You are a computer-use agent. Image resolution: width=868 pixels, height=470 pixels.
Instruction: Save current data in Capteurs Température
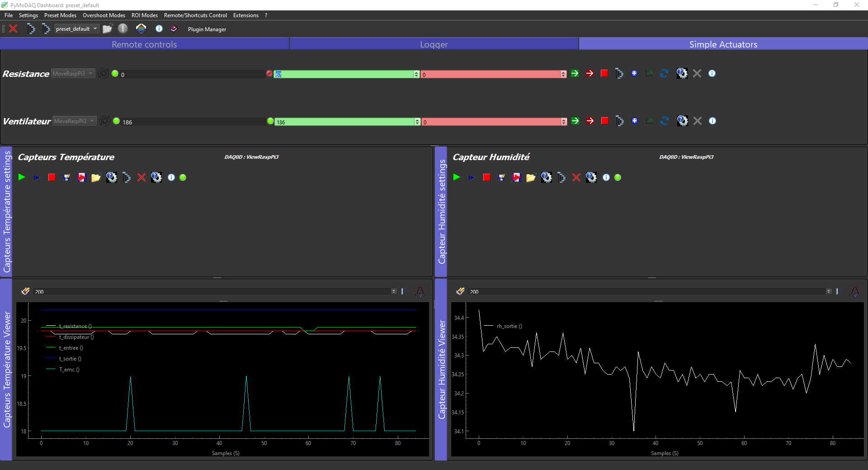click(x=67, y=177)
